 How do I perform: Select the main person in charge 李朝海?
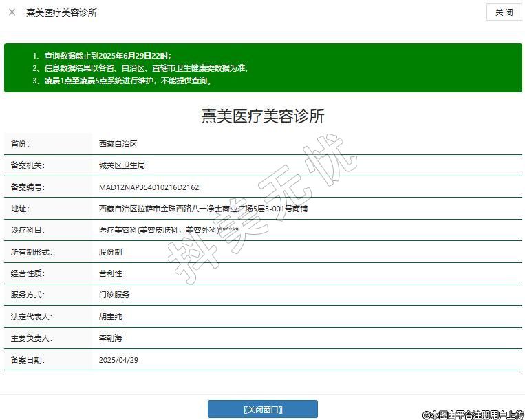coord(110,338)
